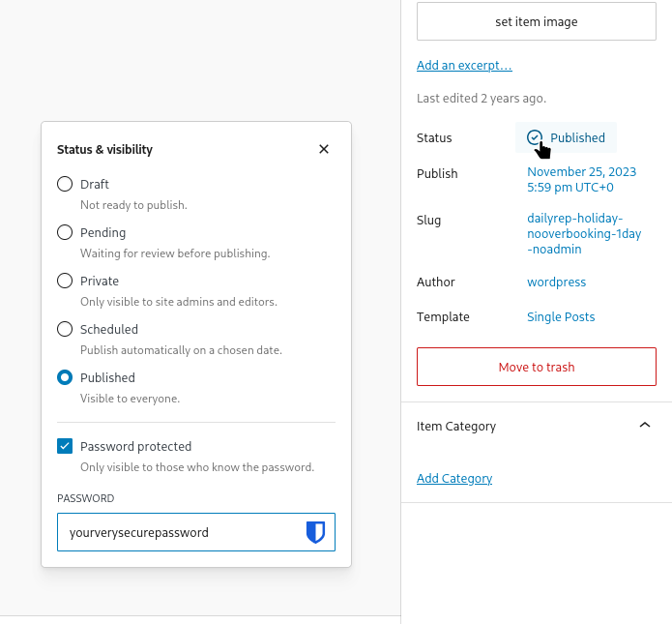This screenshot has width=672, height=624.
Task: Select the Scheduled status option
Action: pyautogui.click(x=65, y=329)
